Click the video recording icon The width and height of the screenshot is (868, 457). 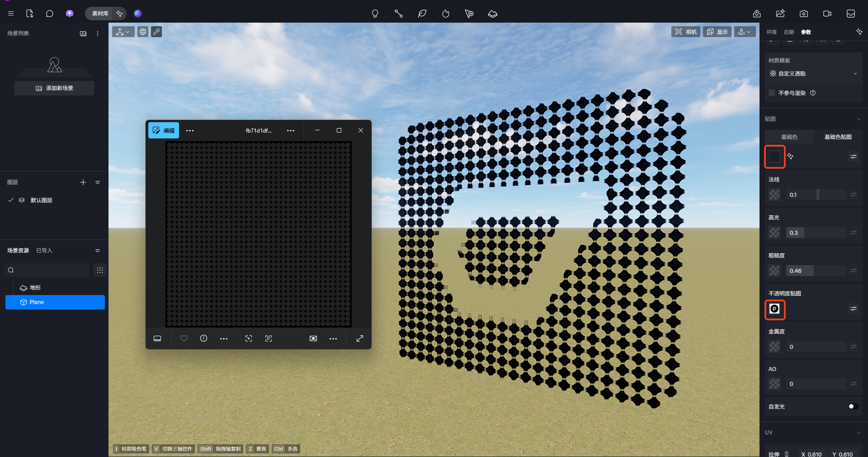click(x=827, y=14)
